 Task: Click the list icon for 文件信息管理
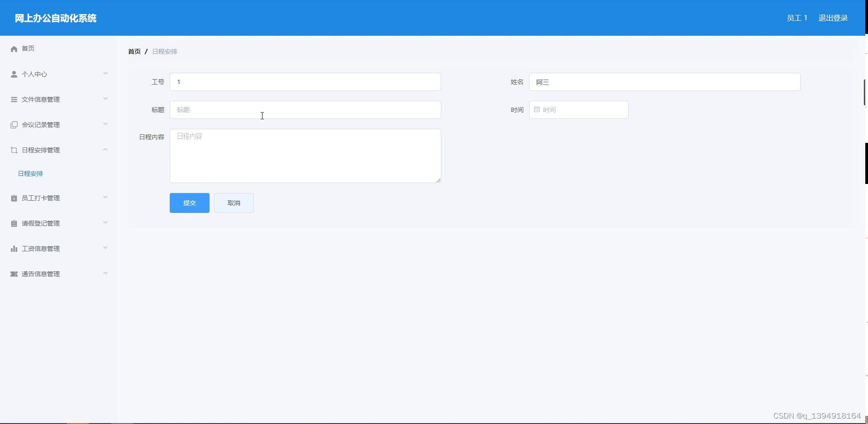[x=14, y=99]
